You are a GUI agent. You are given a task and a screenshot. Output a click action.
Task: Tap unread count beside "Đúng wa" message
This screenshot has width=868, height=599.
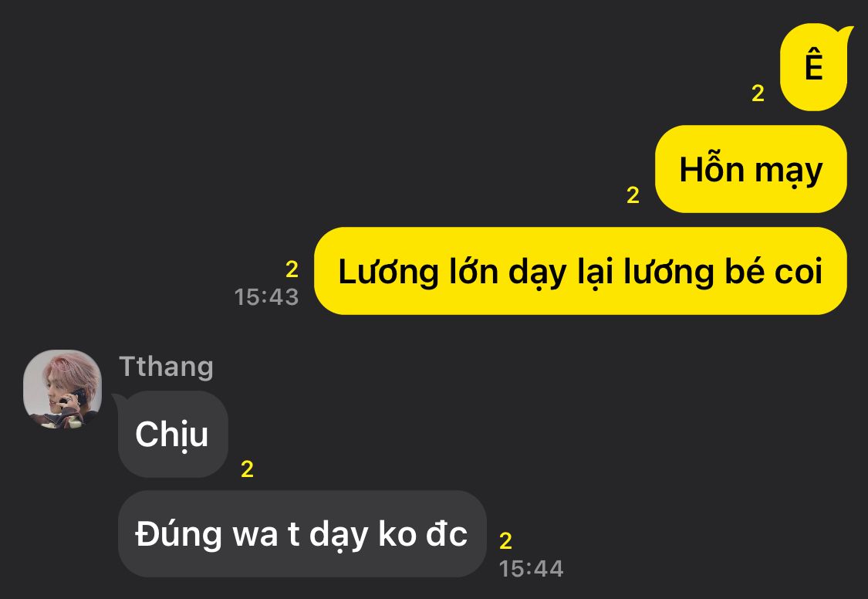coord(505,541)
